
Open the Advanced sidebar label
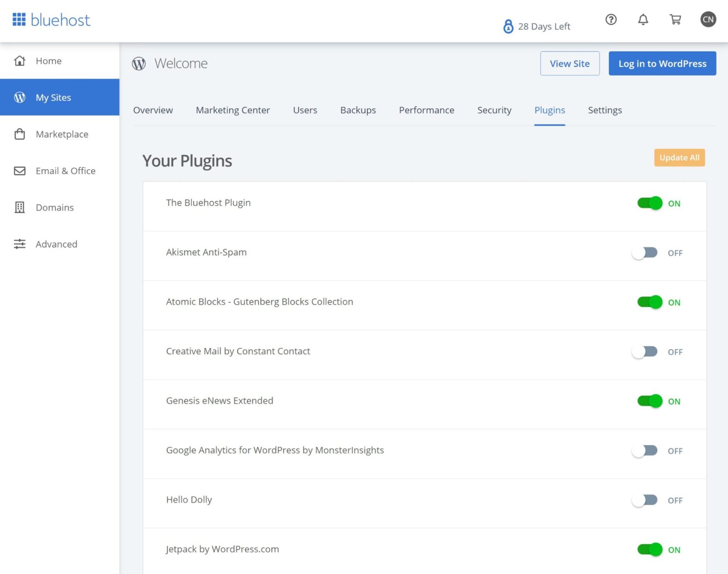click(x=56, y=244)
